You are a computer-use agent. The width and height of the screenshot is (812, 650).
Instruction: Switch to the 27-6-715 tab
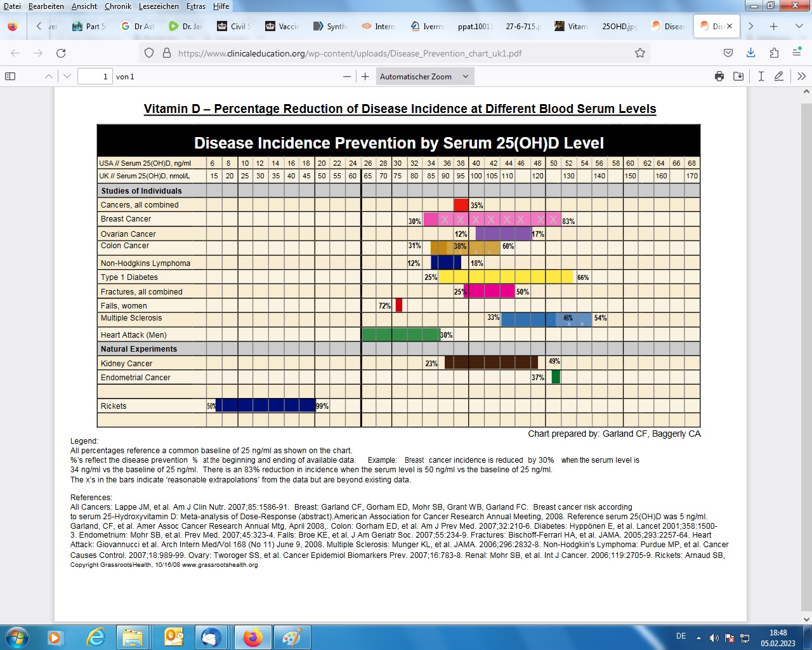click(524, 27)
